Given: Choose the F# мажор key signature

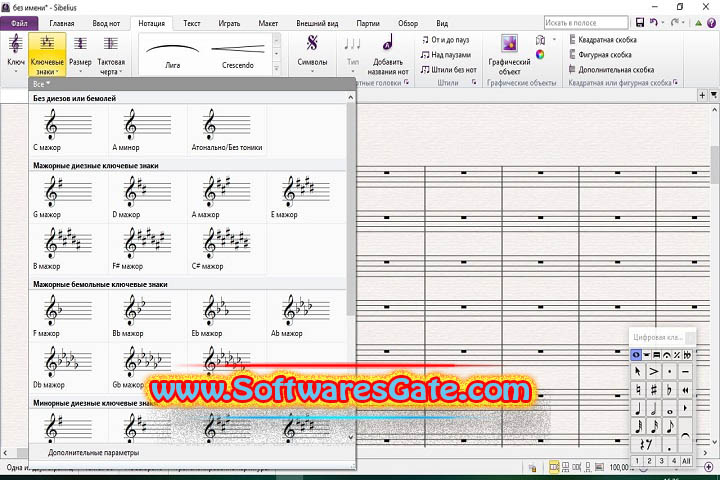Looking at the screenshot, I should 147,249.
